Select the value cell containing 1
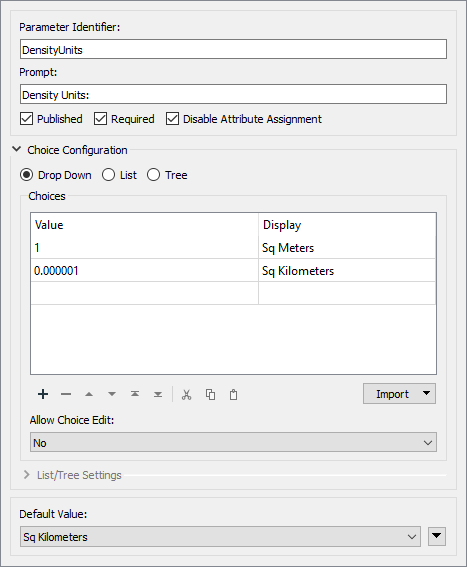This screenshot has width=467, height=567. 144,248
